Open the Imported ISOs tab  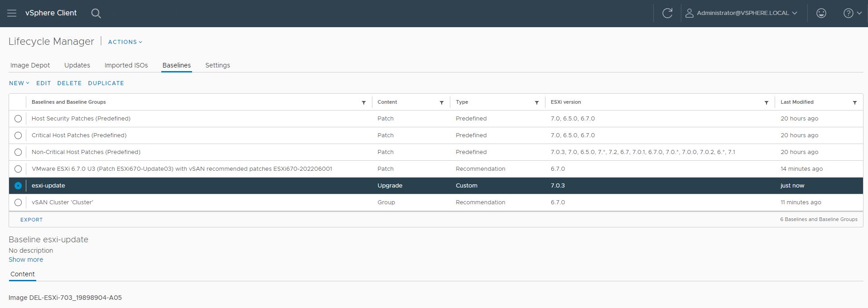coord(126,65)
